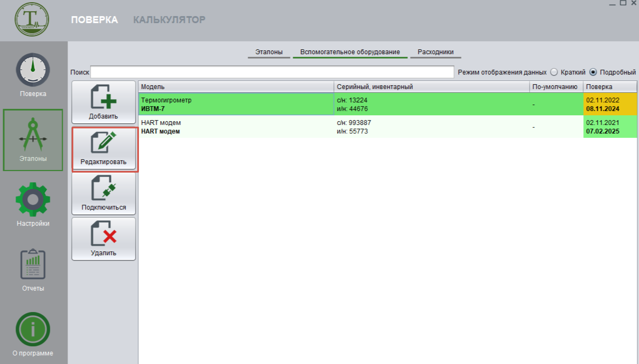Switch to the Эталоны tab
The height and width of the screenshot is (364, 639).
(x=269, y=52)
